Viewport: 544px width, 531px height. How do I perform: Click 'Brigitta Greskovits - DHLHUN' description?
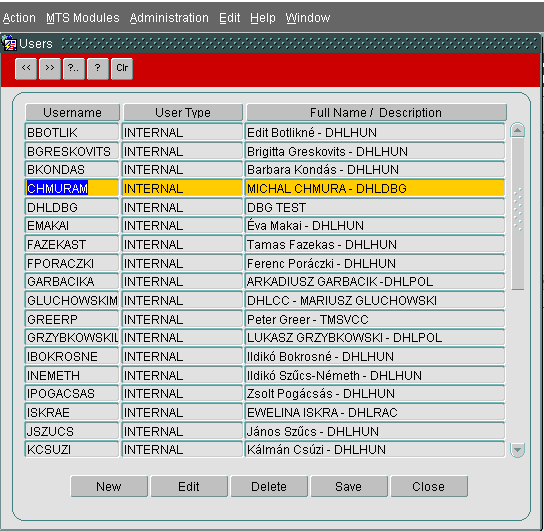point(375,152)
